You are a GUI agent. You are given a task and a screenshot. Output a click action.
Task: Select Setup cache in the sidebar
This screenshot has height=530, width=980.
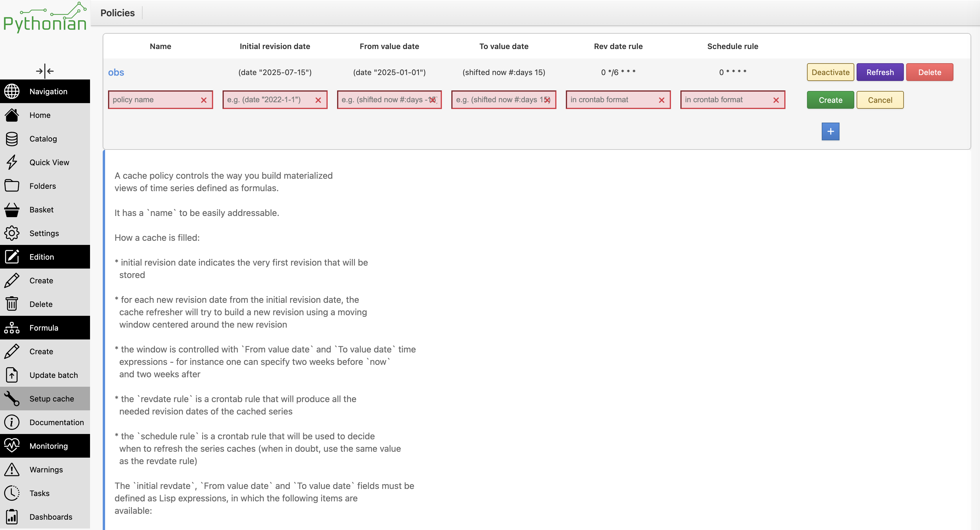pyautogui.click(x=45, y=398)
